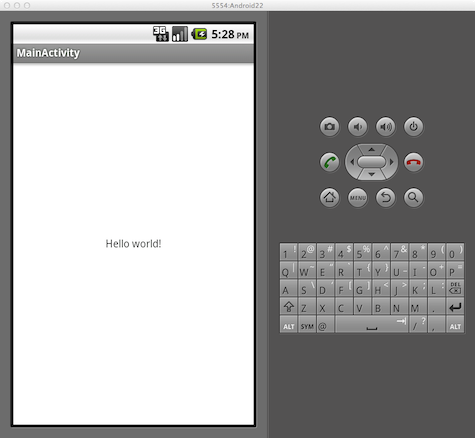Viewport: 475px width, 438px height.
Task: Open the options with MENU button
Action: click(x=358, y=198)
